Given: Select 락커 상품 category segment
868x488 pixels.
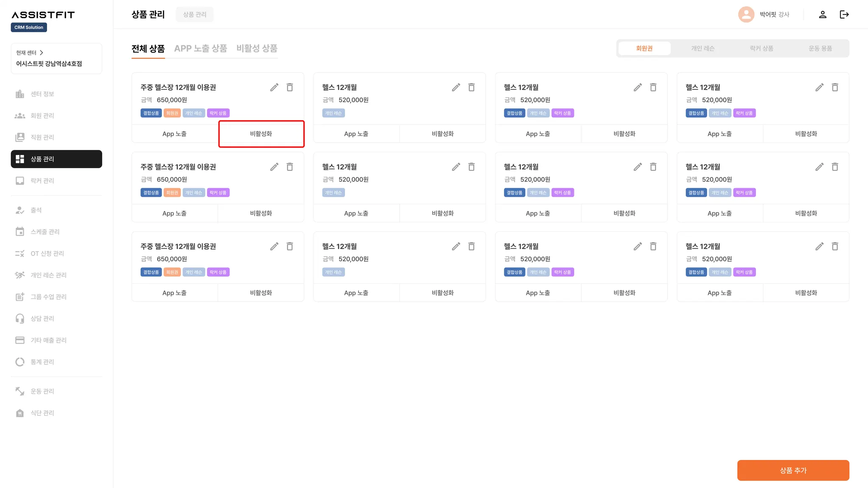Looking at the screenshot, I should pos(761,48).
